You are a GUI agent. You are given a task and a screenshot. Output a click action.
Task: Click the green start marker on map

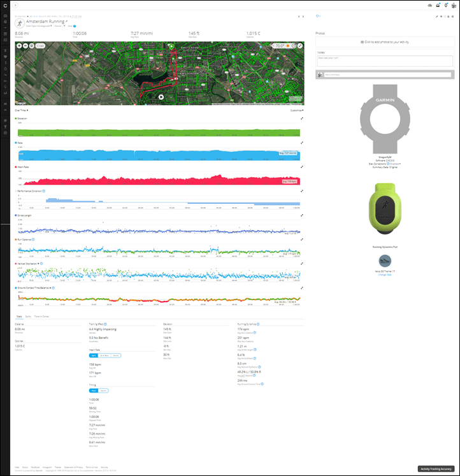171,47
